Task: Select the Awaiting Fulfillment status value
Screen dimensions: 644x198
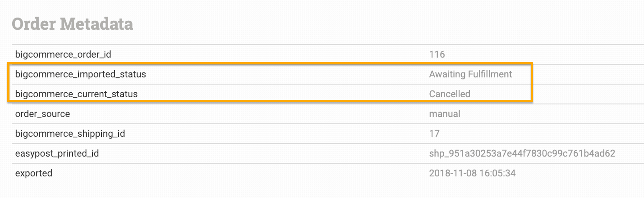Action: 470,74
